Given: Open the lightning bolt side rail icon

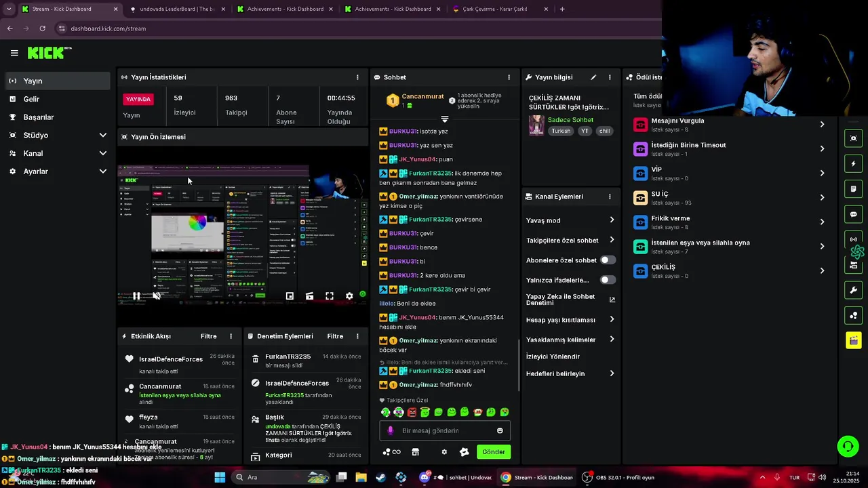Looking at the screenshot, I should click(854, 163).
